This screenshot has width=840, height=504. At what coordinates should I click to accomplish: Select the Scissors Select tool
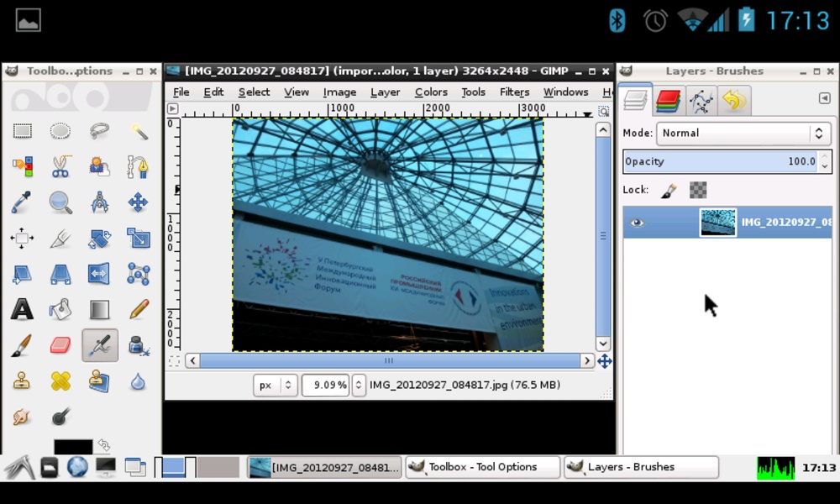[60, 166]
